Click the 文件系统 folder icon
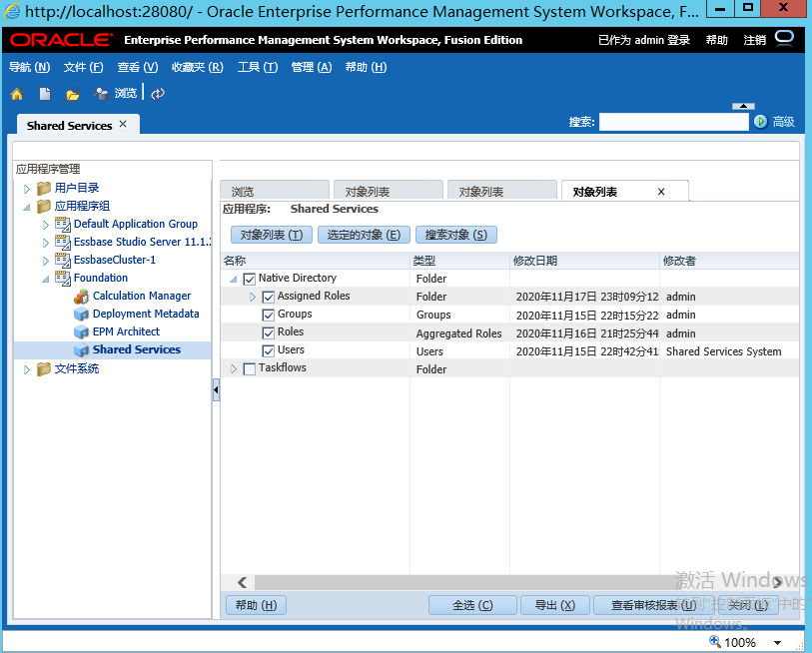 (44, 368)
